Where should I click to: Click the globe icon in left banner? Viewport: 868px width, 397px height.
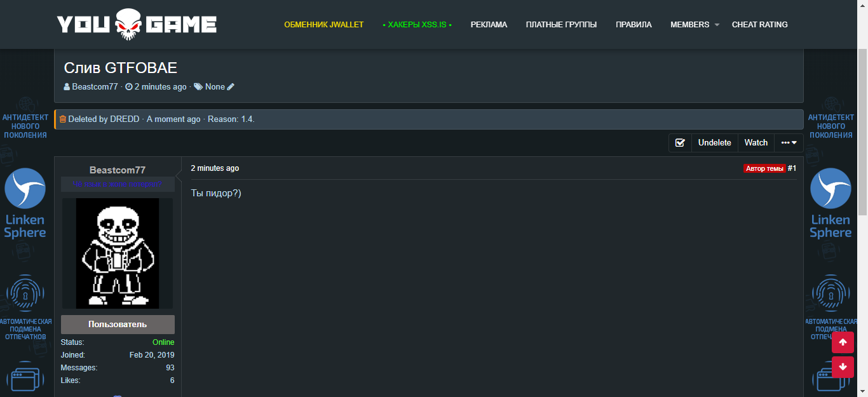[25, 104]
